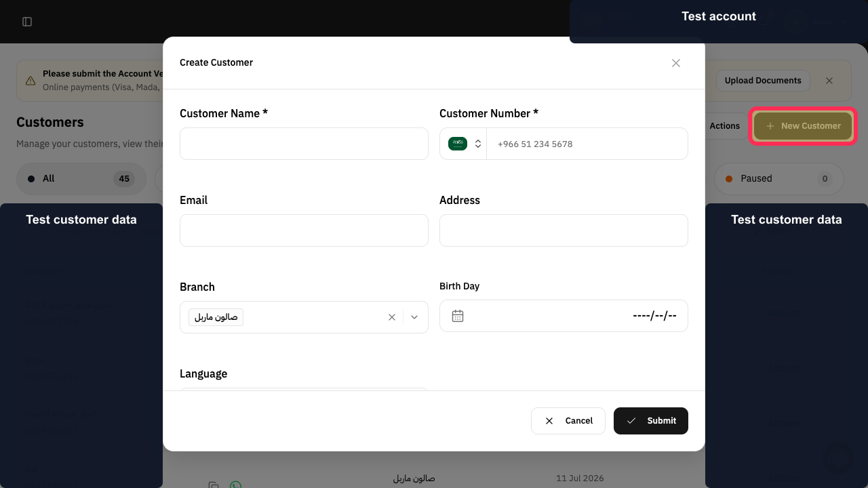Expand the Branch dropdown chevron
Image resolution: width=868 pixels, height=488 pixels.
[414, 317]
